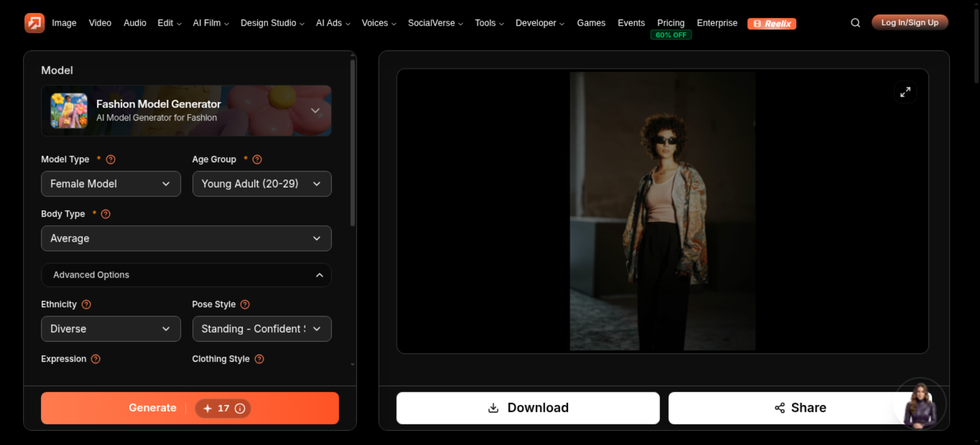This screenshot has height=445, width=980.
Task: Open the Enterprise page
Action: (x=717, y=23)
